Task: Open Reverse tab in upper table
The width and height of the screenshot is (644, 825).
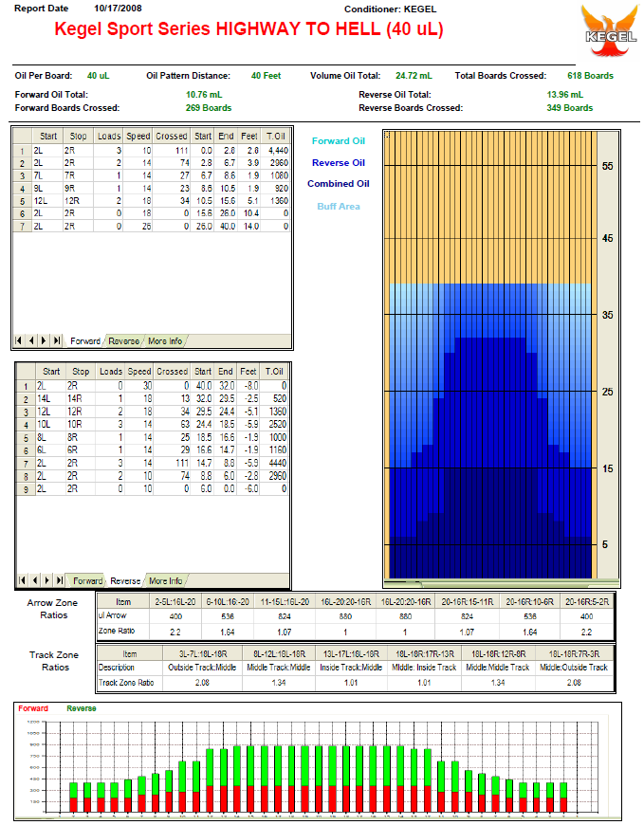Action: tap(123, 341)
